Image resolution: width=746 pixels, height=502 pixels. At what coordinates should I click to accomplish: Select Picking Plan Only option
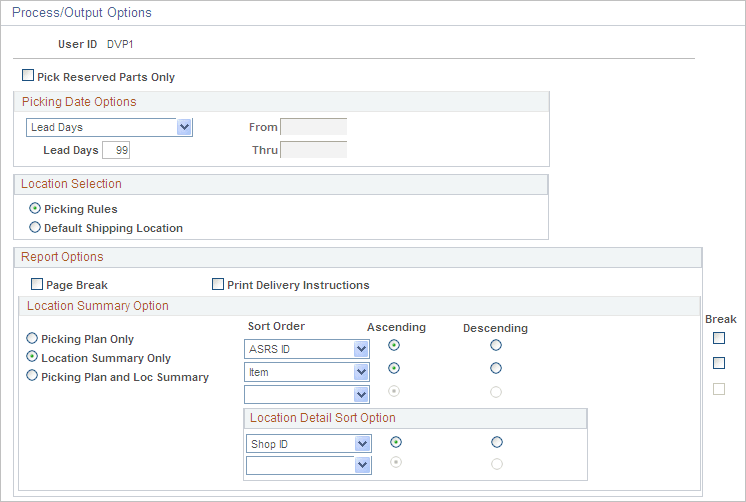click(x=32, y=338)
